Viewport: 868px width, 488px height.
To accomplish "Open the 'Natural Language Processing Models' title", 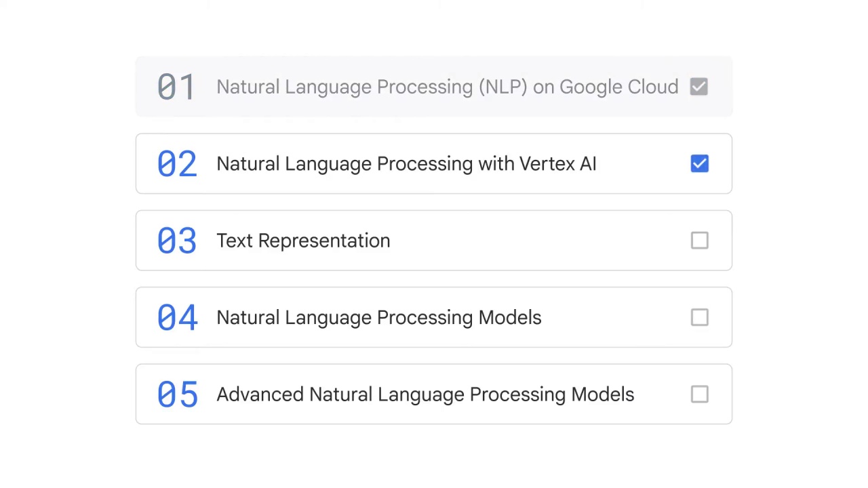I will [x=379, y=318].
